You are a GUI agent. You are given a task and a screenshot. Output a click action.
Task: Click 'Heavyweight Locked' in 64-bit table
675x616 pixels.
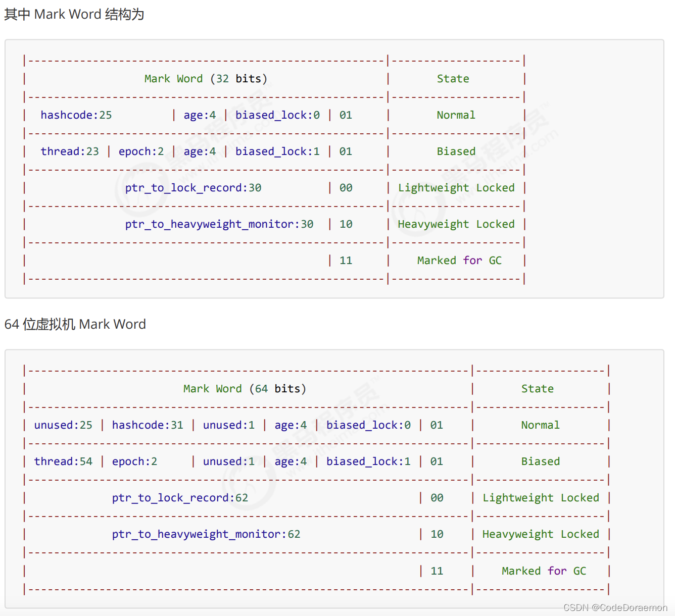click(x=541, y=534)
